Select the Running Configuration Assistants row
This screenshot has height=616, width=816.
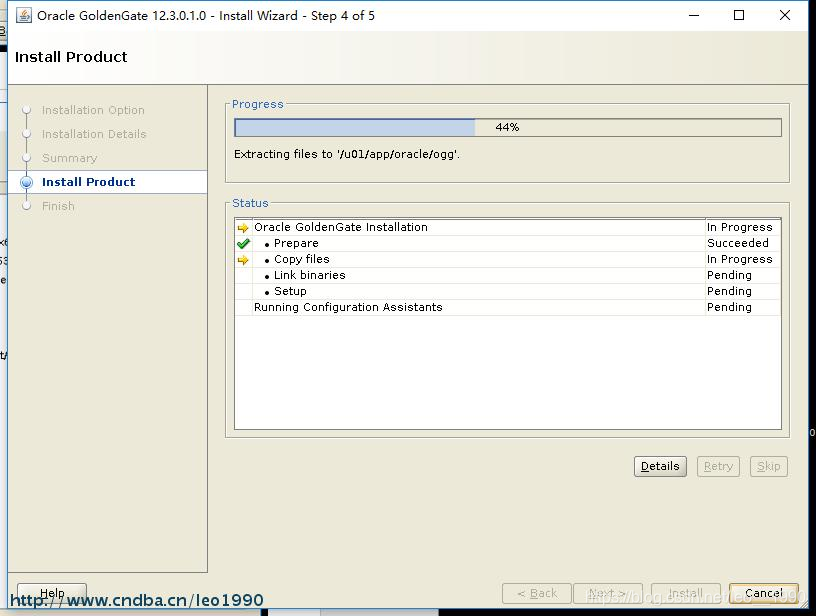tap(507, 307)
